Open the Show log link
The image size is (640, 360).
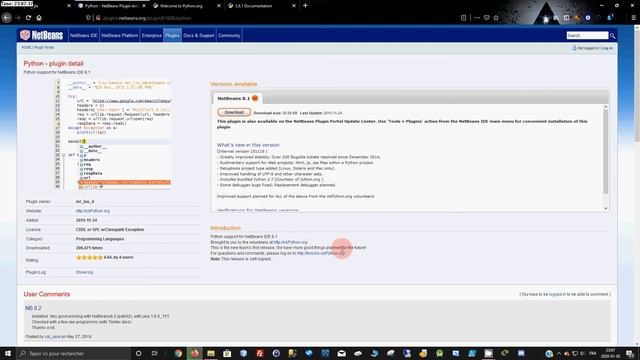click(84, 272)
